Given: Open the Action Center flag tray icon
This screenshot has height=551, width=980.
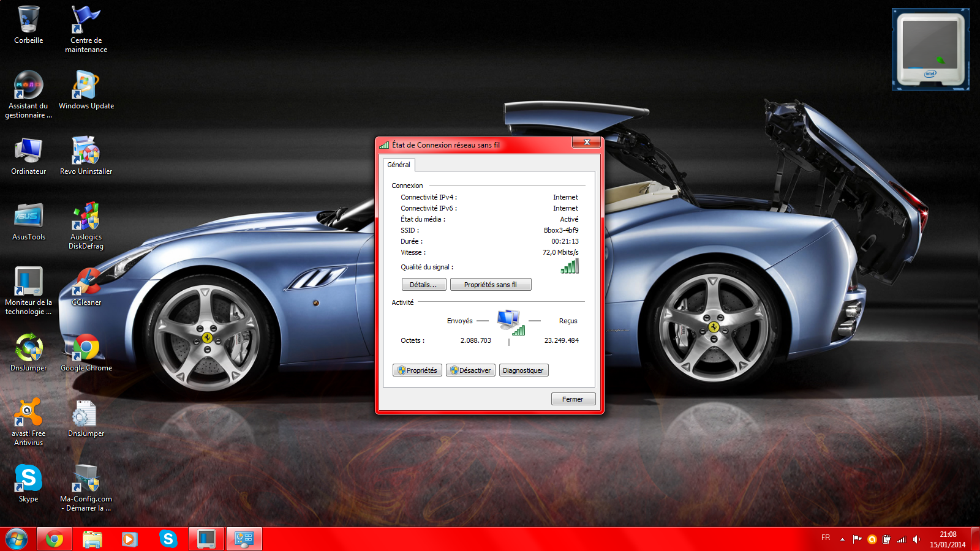Looking at the screenshot, I should [x=857, y=539].
